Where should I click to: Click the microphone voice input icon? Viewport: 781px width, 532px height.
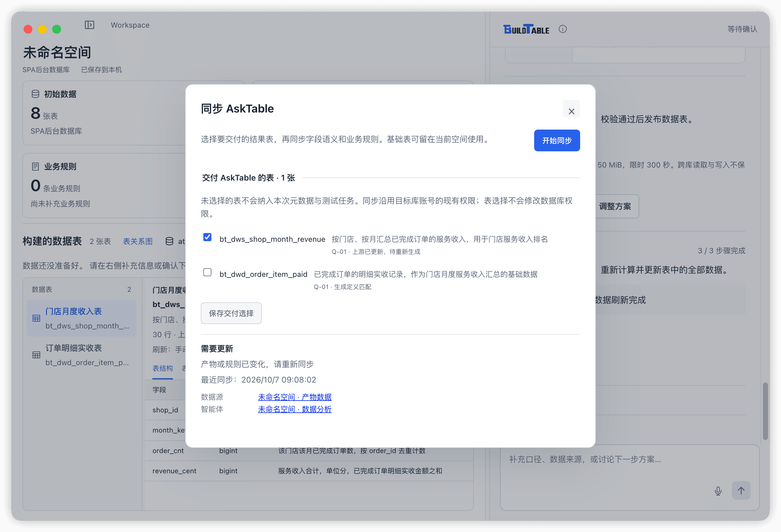pos(718,491)
